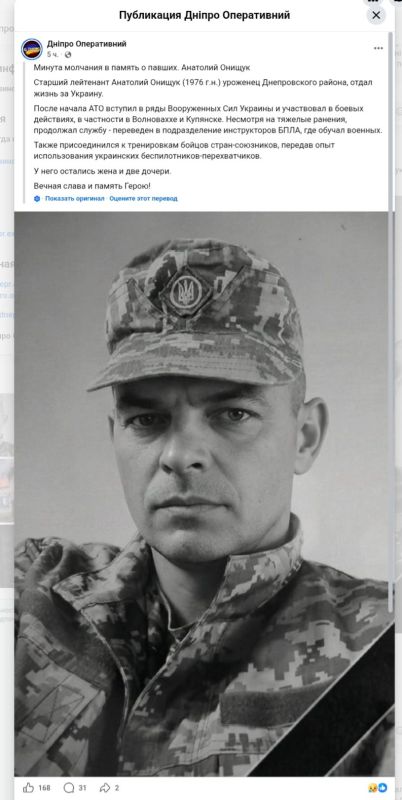Click "Показать оригинал" link
Viewport: 402px width, 800px height.
coord(74,198)
